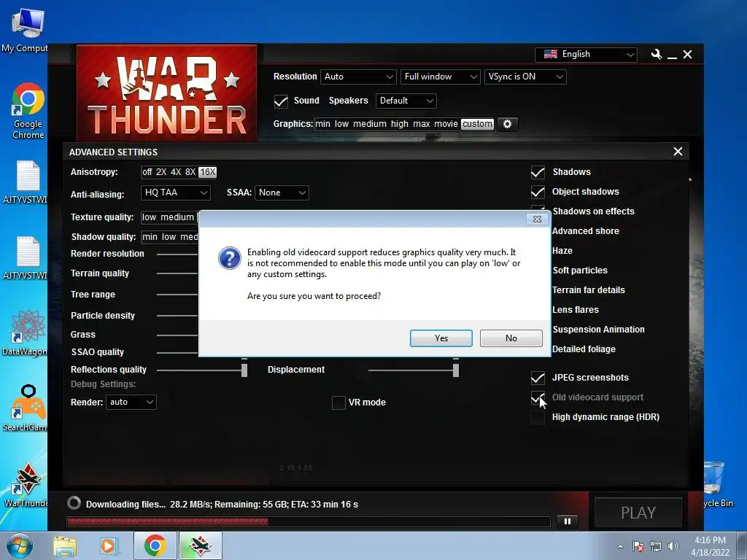The height and width of the screenshot is (560, 747).
Task: Click the War Thunder logo banner
Action: tap(167, 93)
